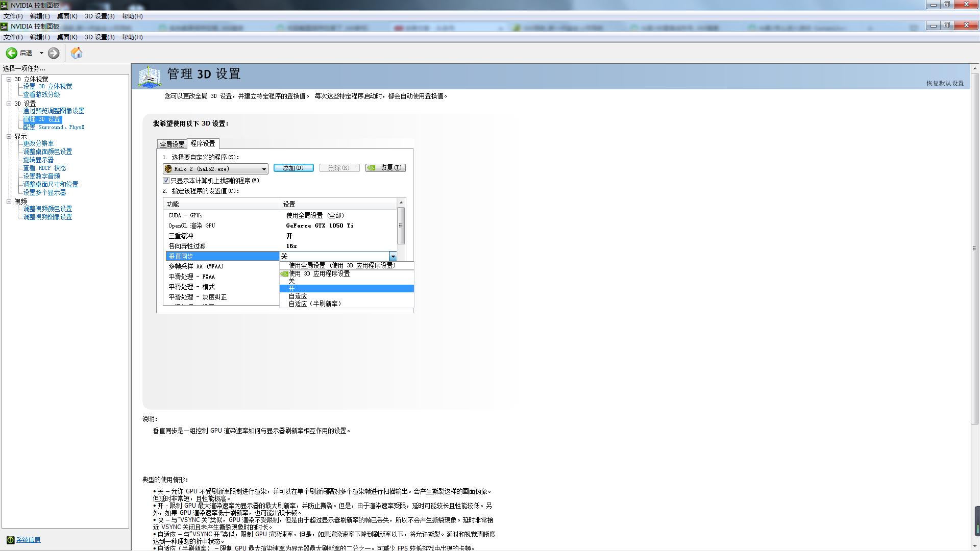Collapse the 视频 tree section
The height and width of the screenshot is (551, 980).
tap(9, 201)
